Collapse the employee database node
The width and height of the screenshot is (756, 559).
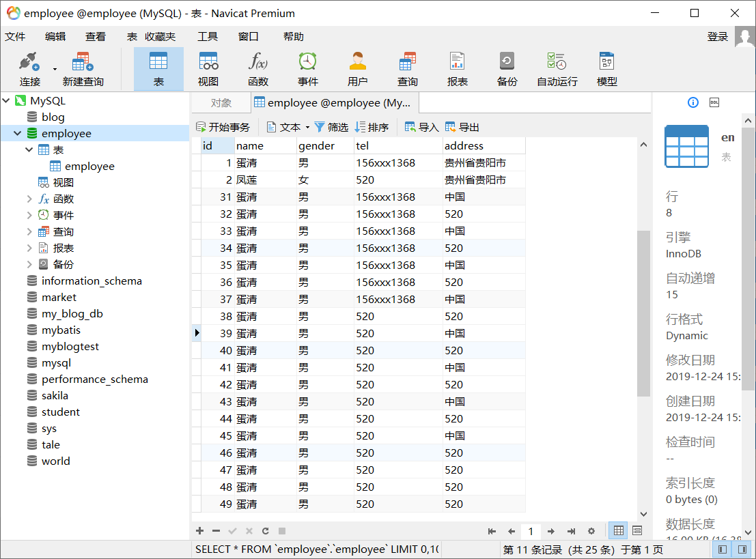click(x=17, y=133)
